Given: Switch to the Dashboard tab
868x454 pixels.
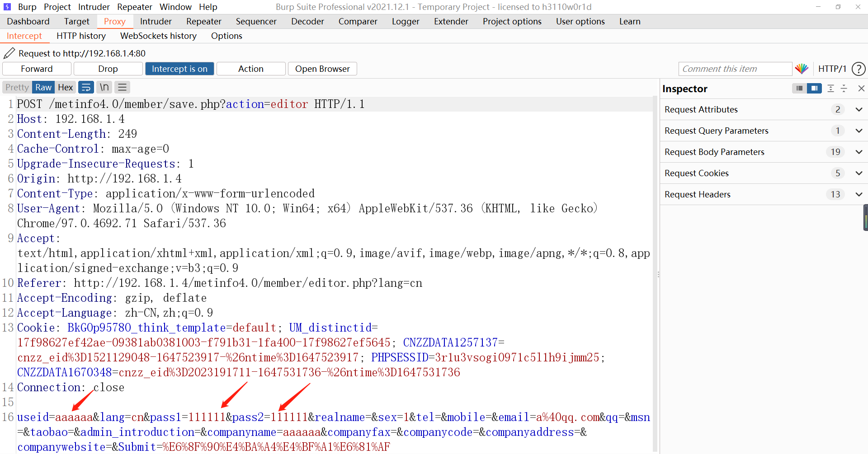Looking at the screenshot, I should tap(28, 21).
